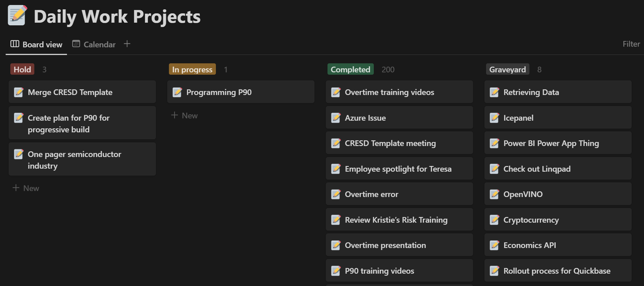Open the Programming P90 card
This screenshot has height=286, width=644.
(x=241, y=92)
